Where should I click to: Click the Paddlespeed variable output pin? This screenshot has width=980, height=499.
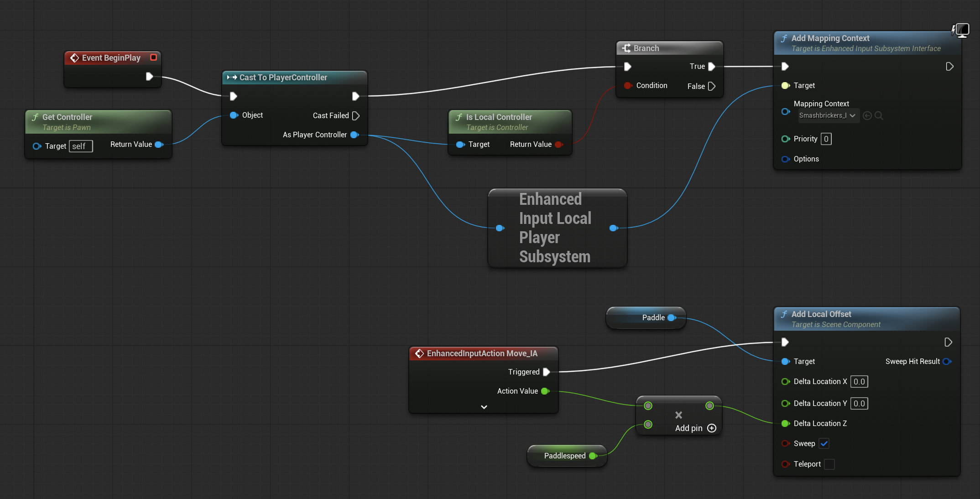[x=594, y=456]
